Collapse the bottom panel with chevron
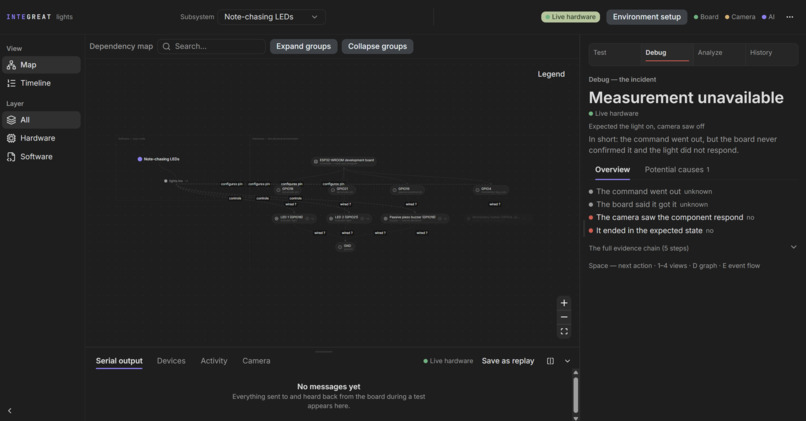Viewport: 806px width, 421px height. [567, 361]
